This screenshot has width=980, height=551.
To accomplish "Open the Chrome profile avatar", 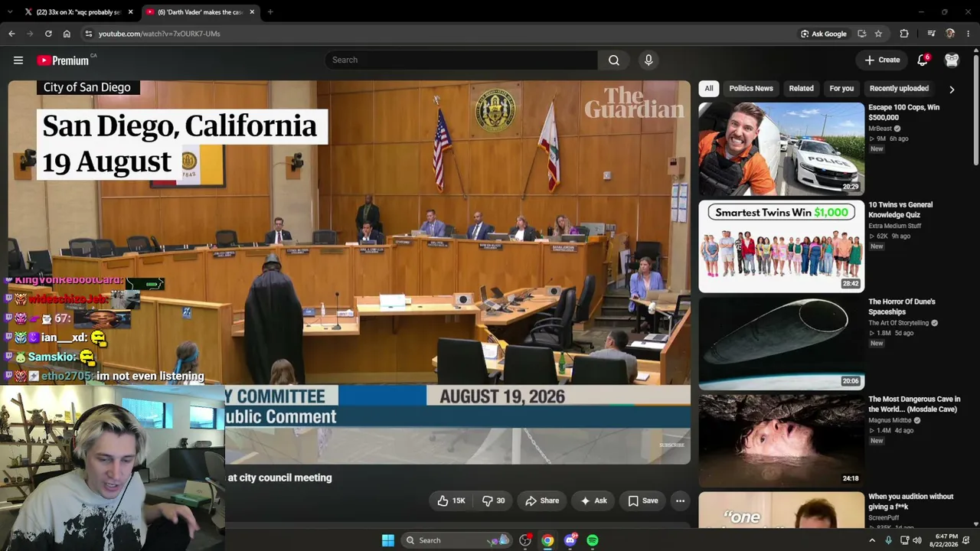I will (x=950, y=34).
